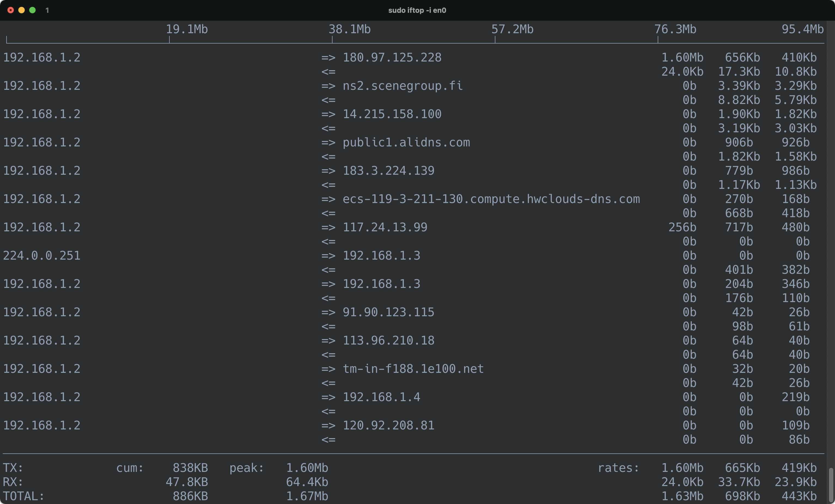This screenshot has width=835, height=504.
Task: Select terminal tab labeled 1
Action: coord(47,11)
